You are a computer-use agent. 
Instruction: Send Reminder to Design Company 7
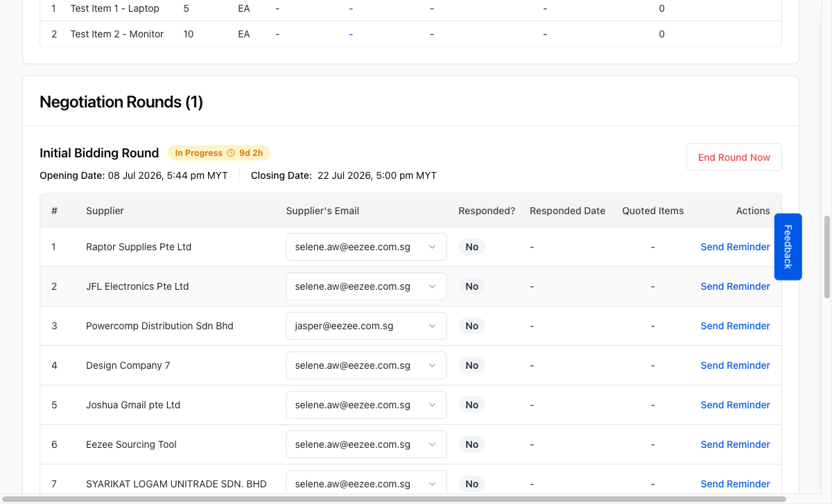tap(735, 365)
